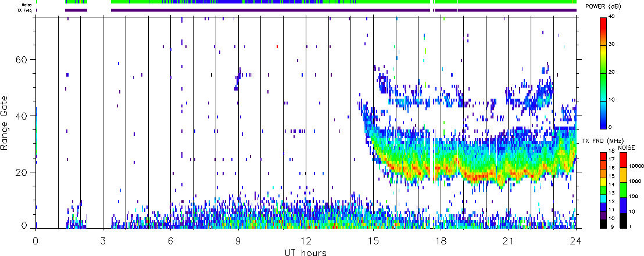Click x-axis tick label 12
This screenshot has height=256, width=644.
306,240
